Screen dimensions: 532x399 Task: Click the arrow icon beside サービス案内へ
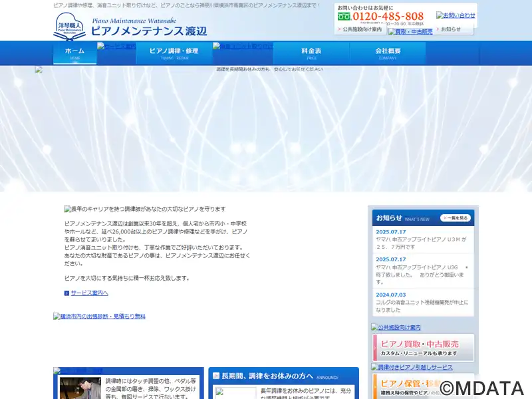(66, 293)
